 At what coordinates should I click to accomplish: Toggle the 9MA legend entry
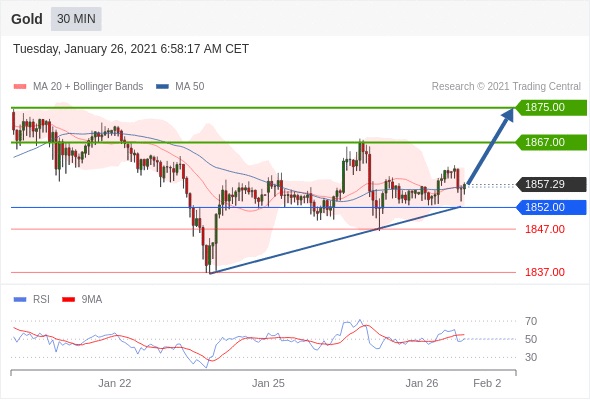click(x=82, y=300)
